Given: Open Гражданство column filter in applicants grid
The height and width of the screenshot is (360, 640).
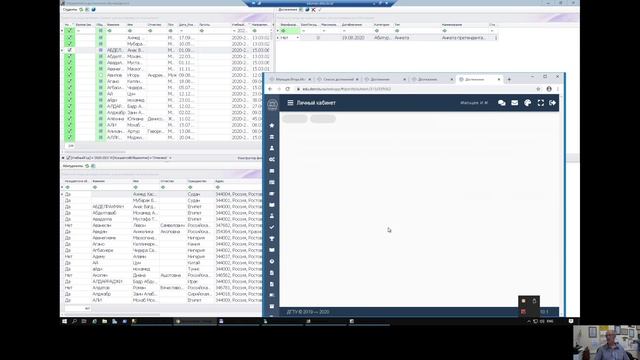Looking at the screenshot, I should tap(190, 187).
